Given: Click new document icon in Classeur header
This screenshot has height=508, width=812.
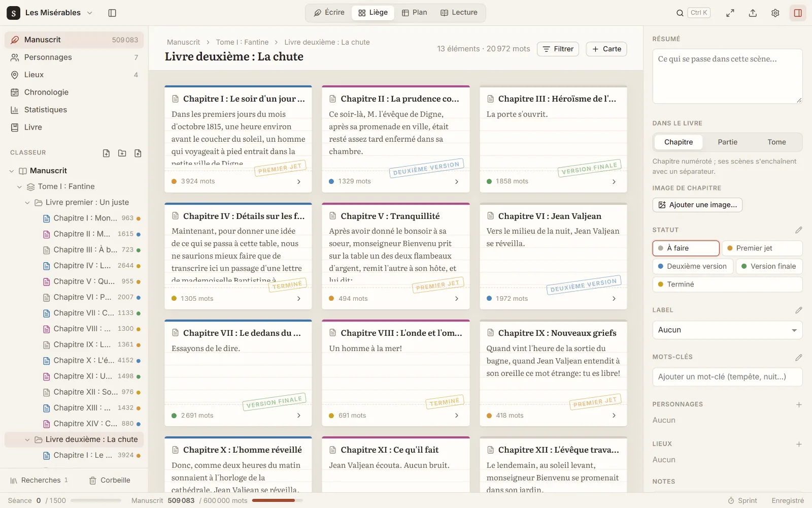Looking at the screenshot, I should tap(106, 153).
